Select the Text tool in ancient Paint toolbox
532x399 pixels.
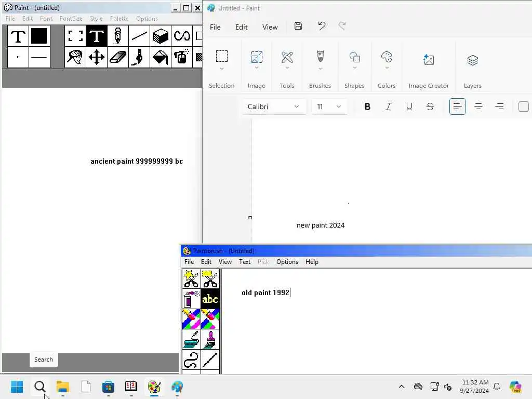click(97, 36)
